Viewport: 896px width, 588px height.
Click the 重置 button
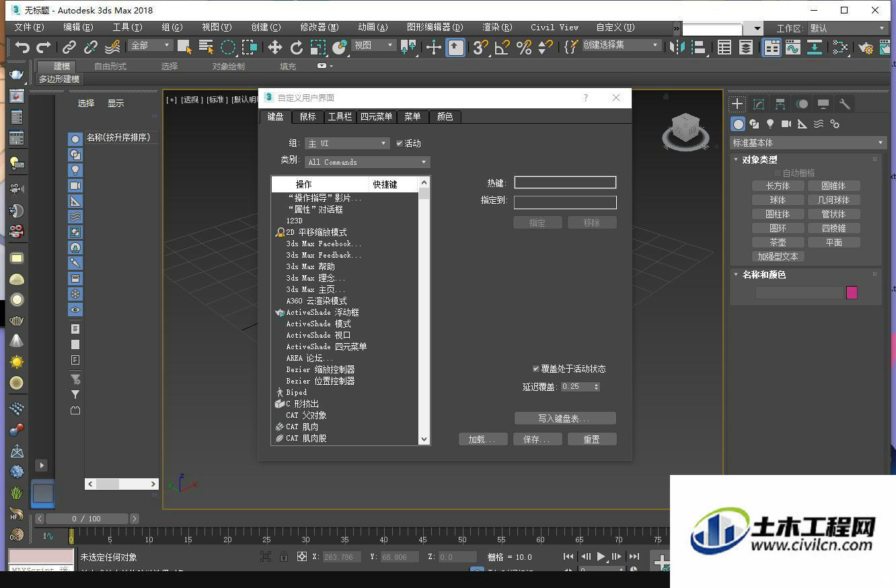click(x=592, y=439)
